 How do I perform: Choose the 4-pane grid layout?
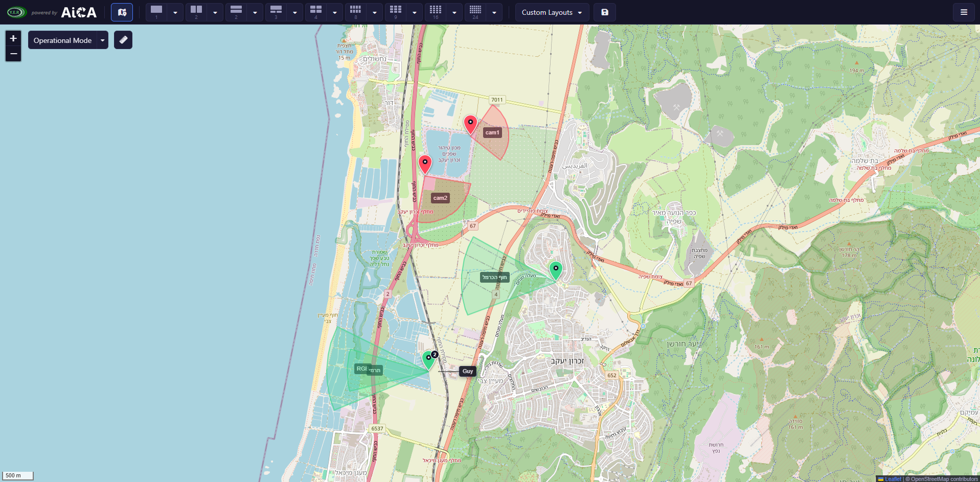(316, 12)
